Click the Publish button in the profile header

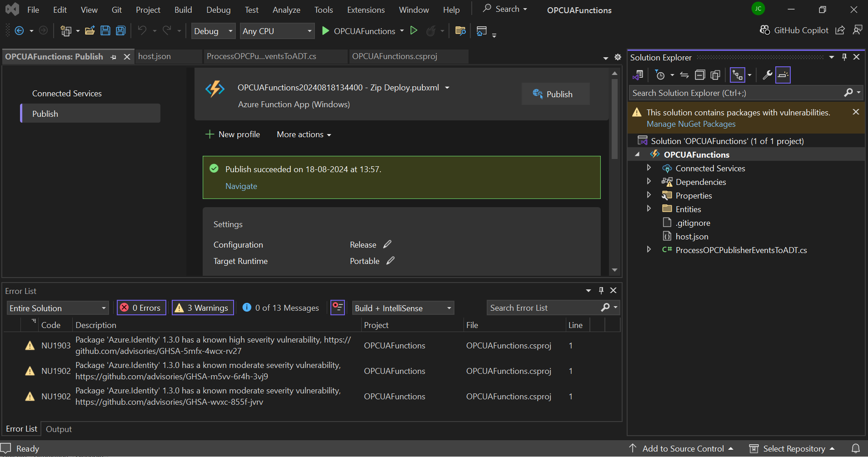point(555,94)
